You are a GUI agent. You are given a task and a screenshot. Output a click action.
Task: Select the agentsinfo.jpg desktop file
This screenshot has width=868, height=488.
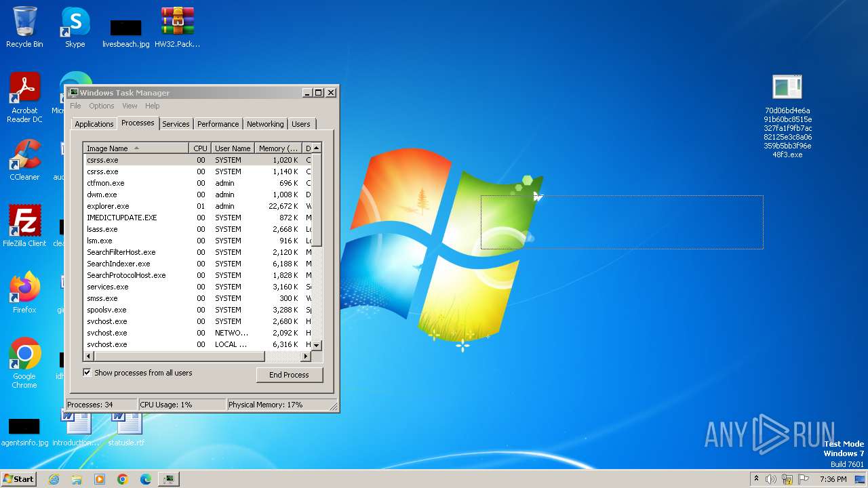(x=24, y=432)
